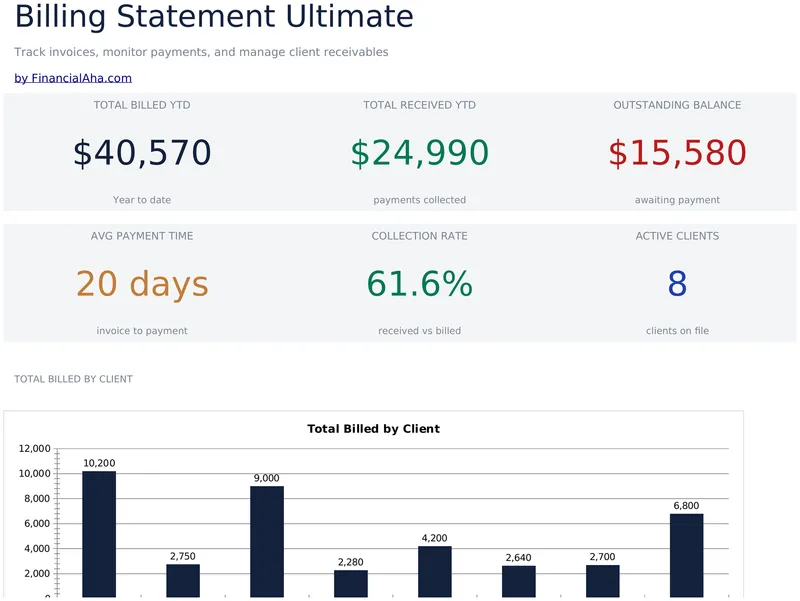Click the 2,700 data label
The image size is (800, 601).
(x=603, y=557)
